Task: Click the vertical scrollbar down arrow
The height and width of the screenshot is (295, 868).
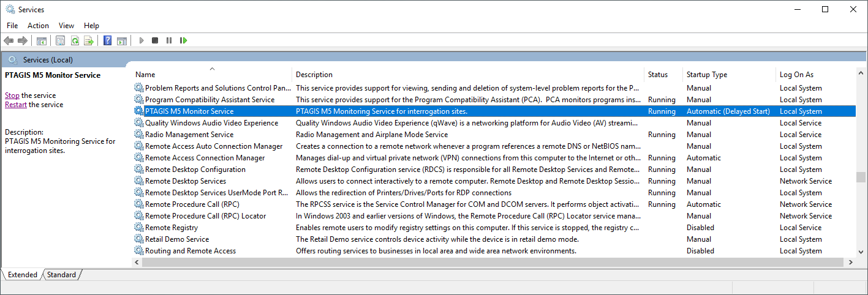Action: (x=861, y=252)
